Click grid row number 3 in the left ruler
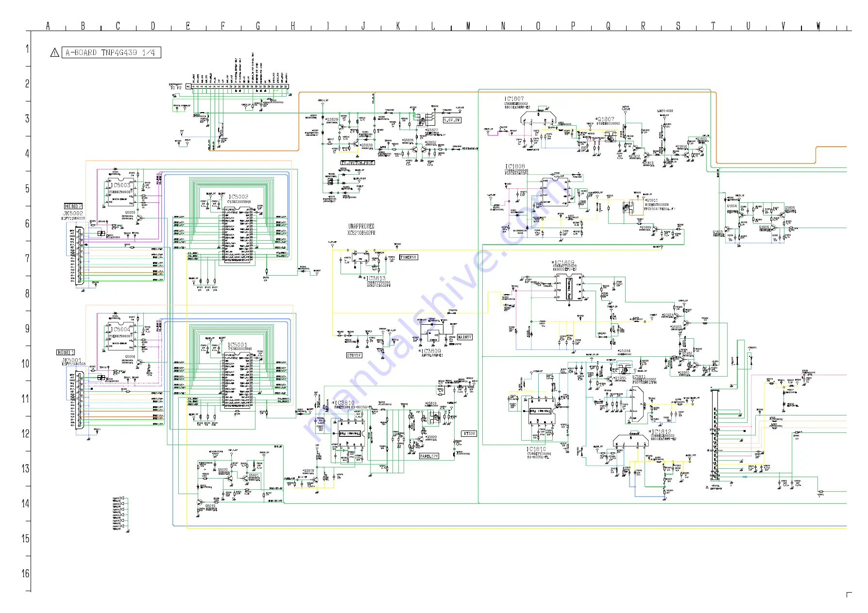The image size is (868, 613). click(27, 118)
